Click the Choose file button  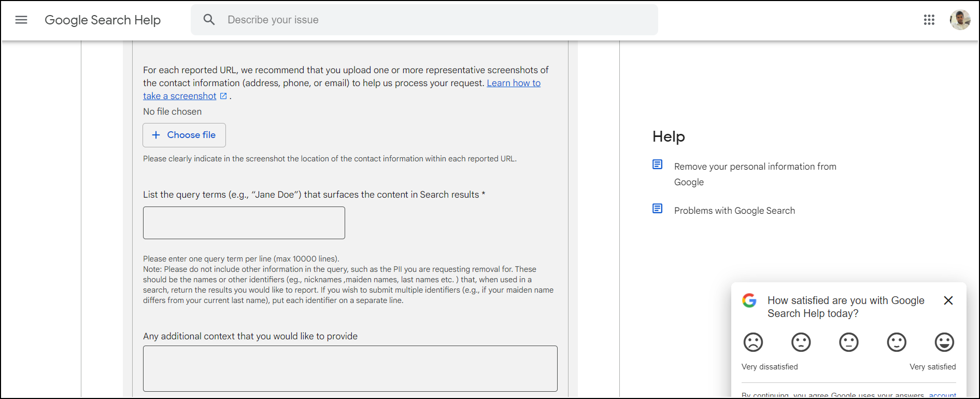tap(184, 135)
